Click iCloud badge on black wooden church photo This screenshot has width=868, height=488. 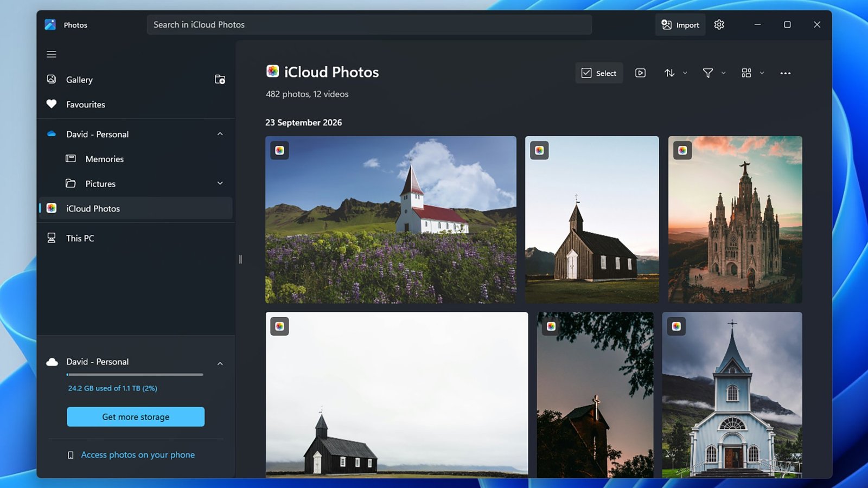(x=539, y=150)
